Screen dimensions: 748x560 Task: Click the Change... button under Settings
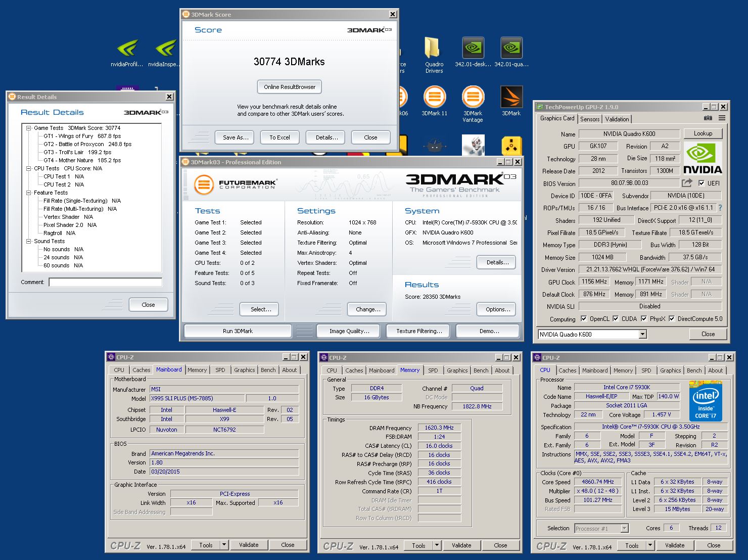[x=368, y=309]
